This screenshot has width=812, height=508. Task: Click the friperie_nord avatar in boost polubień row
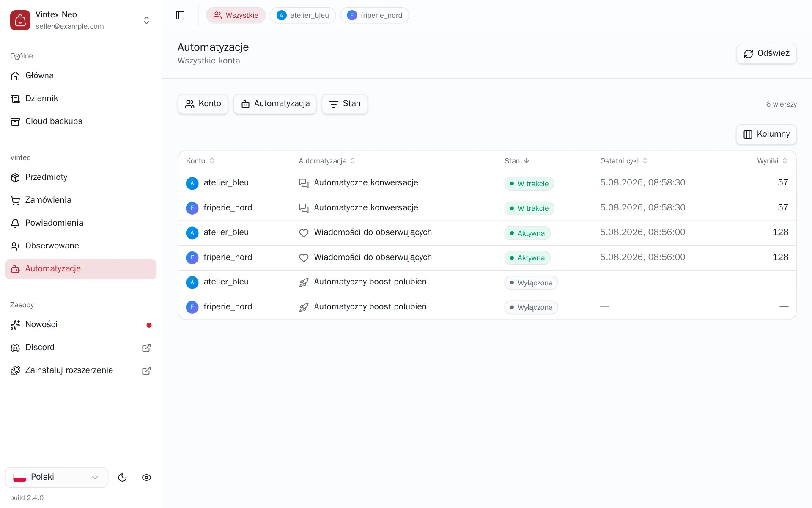[192, 307]
